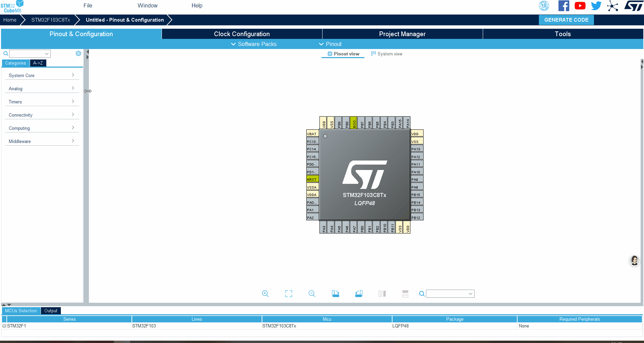Open the assistant avatar icon
This screenshot has width=644, height=343.
coord(635,261)
